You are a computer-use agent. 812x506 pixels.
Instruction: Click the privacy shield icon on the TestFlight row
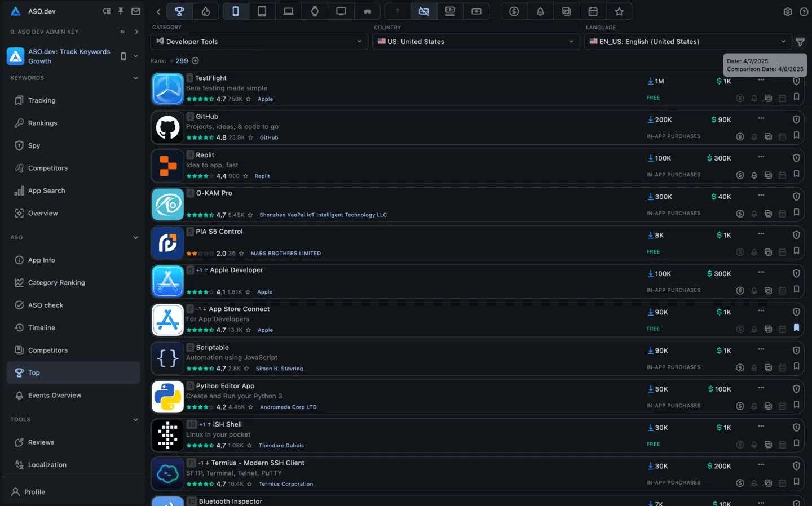(796, 81)
